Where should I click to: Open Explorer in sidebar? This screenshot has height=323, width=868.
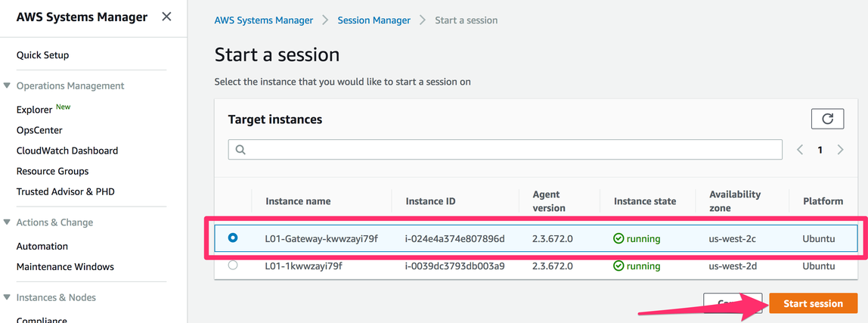(35, 110)
